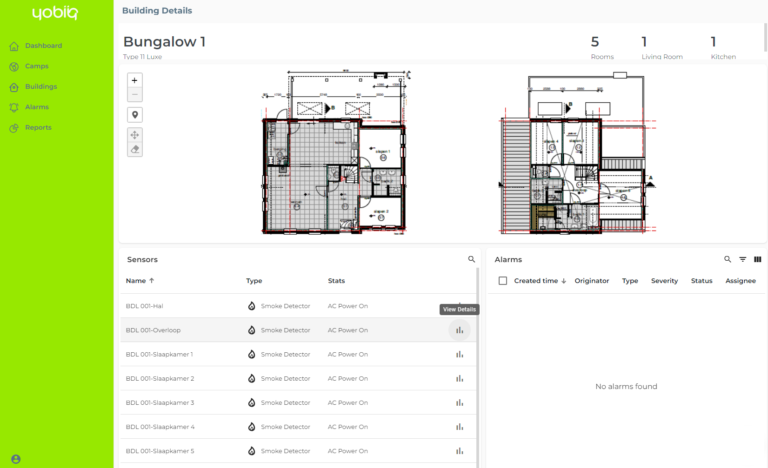Zoom in on the floor plan map

[135, 80]
